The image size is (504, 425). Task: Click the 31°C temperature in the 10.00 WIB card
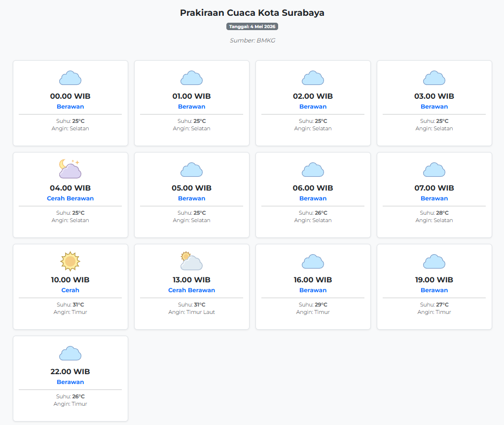78,305
